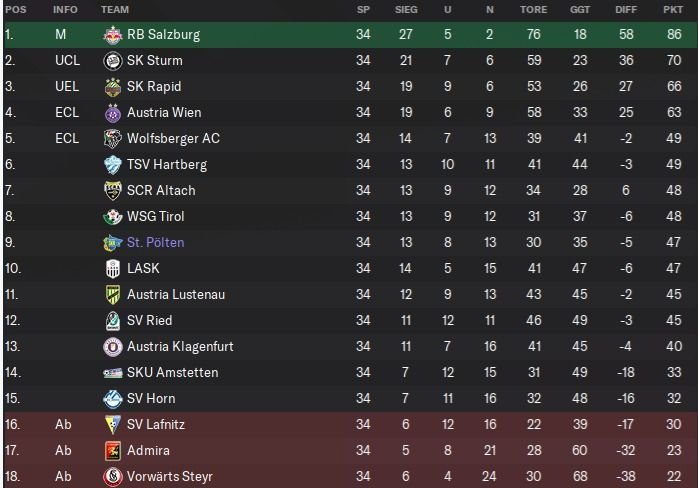Screen dimensions: 698x488
Task: Click the Admira club crest
Action: (113, 450)
